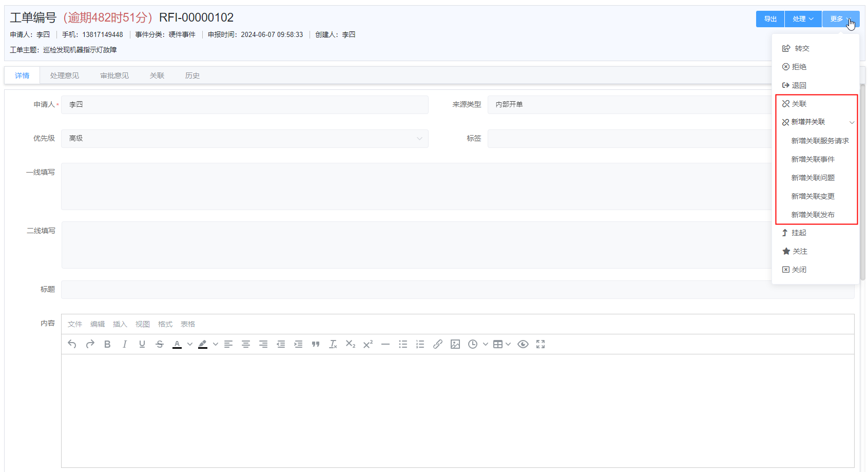Open the 处理 button menu
The image size is (868, 472).
tap(803, 19)
